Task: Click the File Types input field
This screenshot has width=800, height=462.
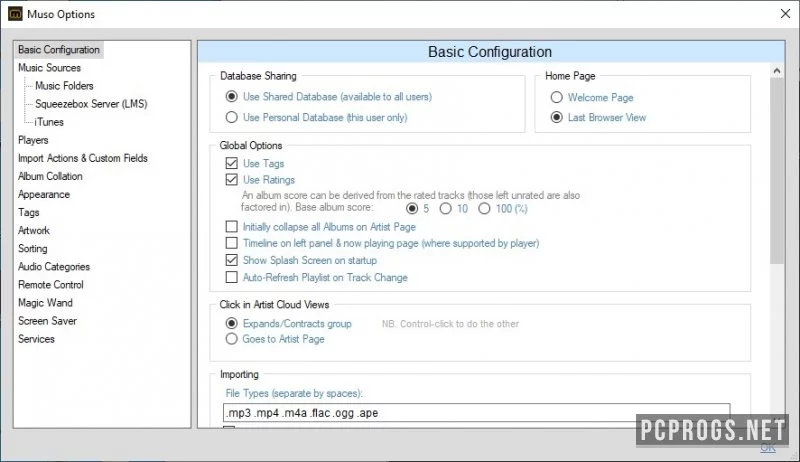Action: [477, 413]
